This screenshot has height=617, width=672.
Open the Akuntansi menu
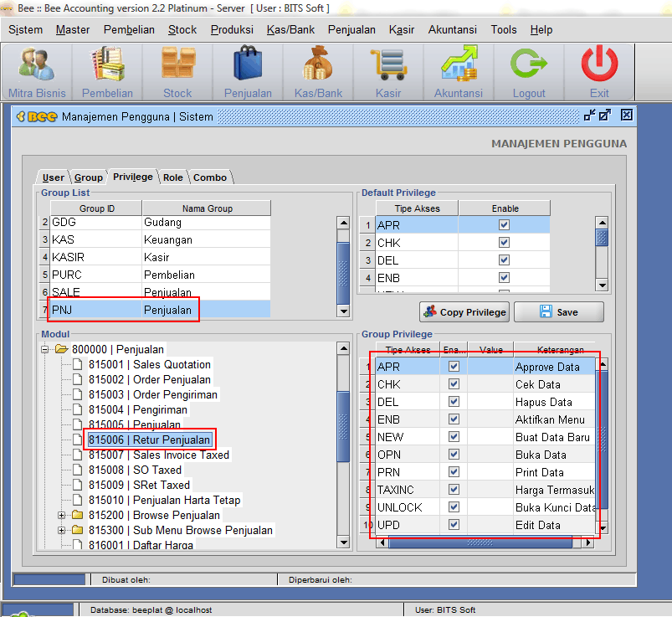point(452,29)
